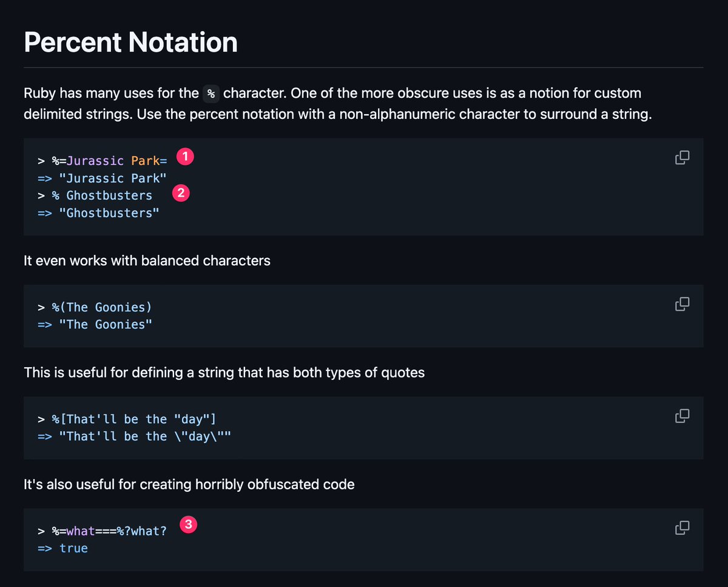Click the sentence about both types of quotes
Image resolution: width=728 pixels, height=587 pixels.
coord(224,372)
